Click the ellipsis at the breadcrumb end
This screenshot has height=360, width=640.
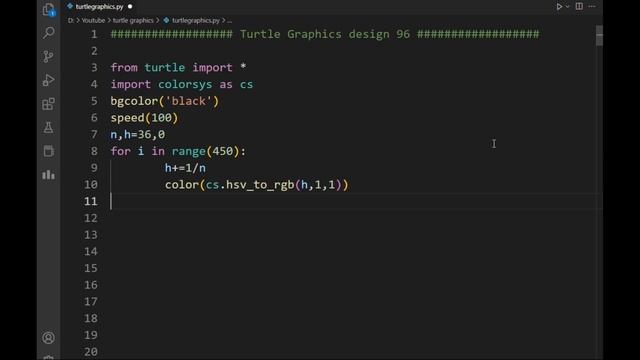coord(229,20)
